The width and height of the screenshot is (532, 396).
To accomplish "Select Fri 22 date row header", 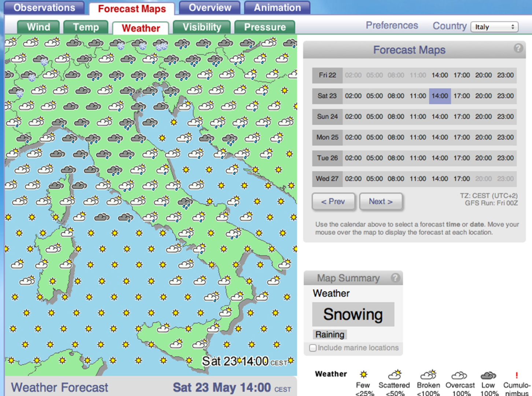I will (x=327, y=75).
